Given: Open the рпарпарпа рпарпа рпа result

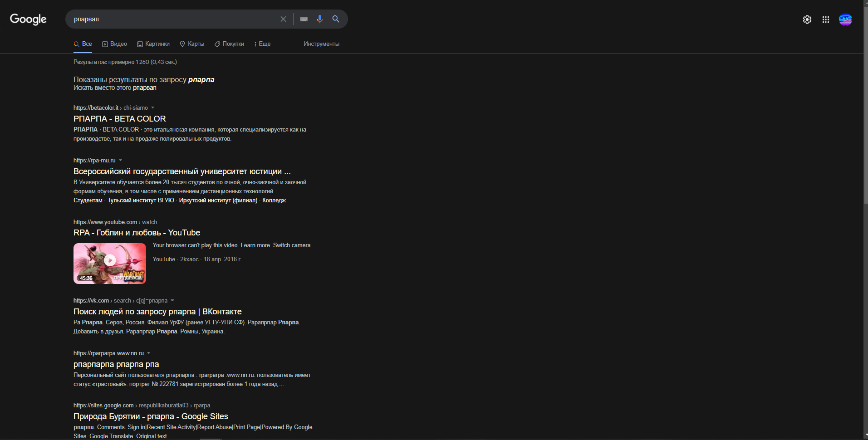Looking at the screenshot, I should click(116, 364).
